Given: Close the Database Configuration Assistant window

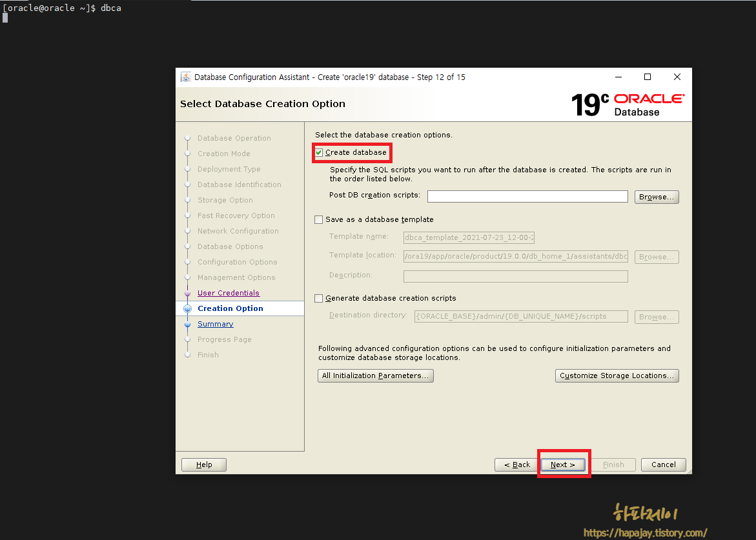Looking at the screenshot, I should 677,77.
